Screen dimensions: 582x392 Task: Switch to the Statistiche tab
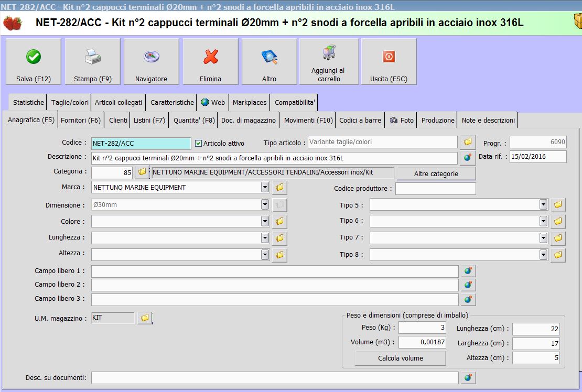28,102
